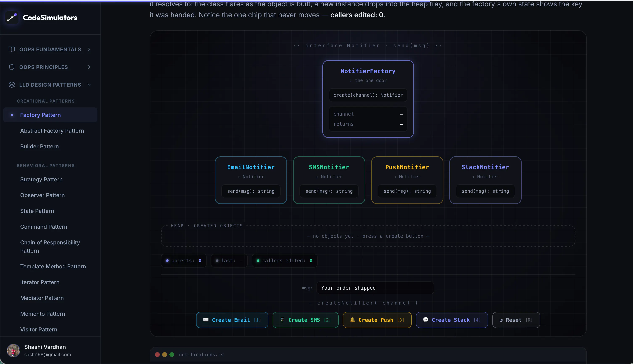Image resolution: width=633 pixels, height=364 pixels.
Task: Expand the OOPS Fundamentals chevron
Action: pos(89,49)
